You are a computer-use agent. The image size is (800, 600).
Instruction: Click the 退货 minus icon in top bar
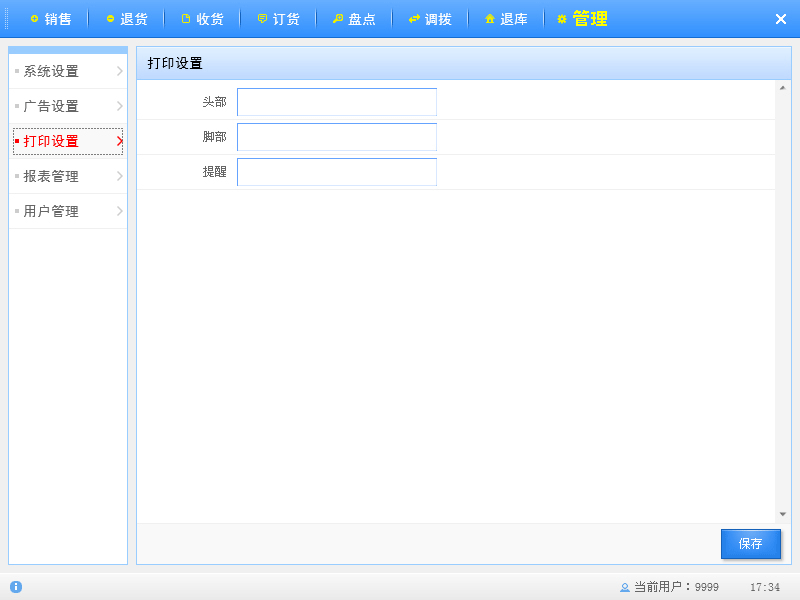[x=110, y=19]
